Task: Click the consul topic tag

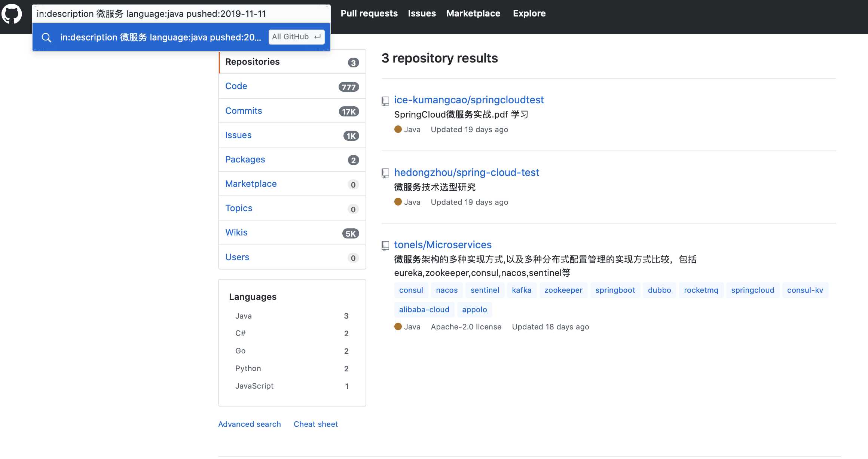Action: (x=411, y=290)
